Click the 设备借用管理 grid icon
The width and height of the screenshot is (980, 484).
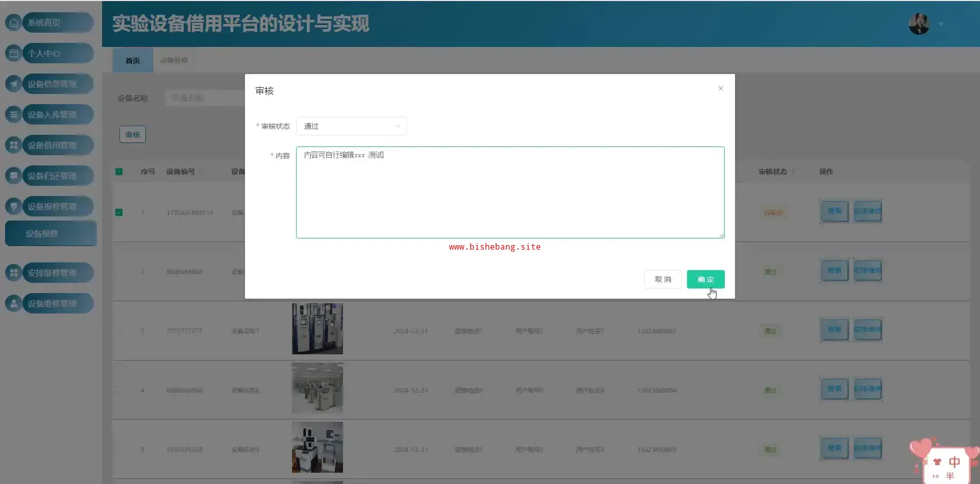[14, 145]
